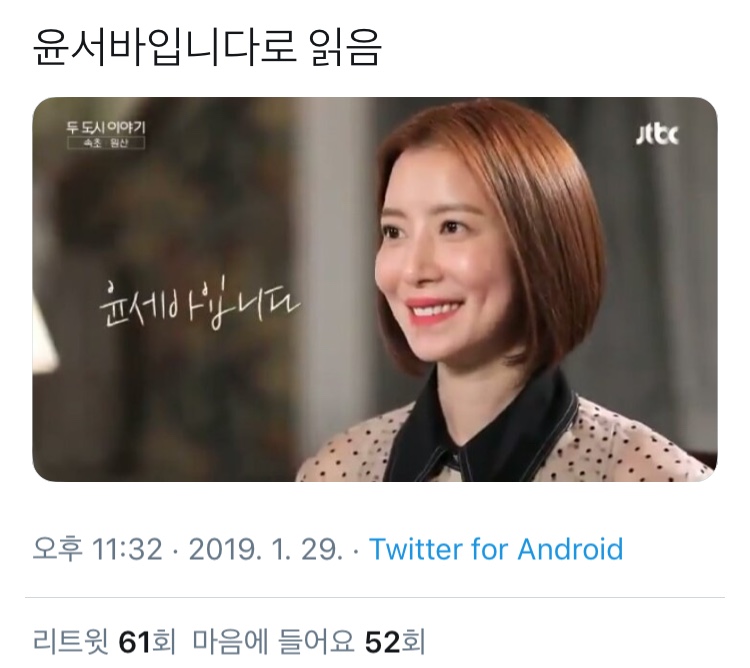
Task: Click the 속초 원산 subtitle box
Action: (106, 143)
